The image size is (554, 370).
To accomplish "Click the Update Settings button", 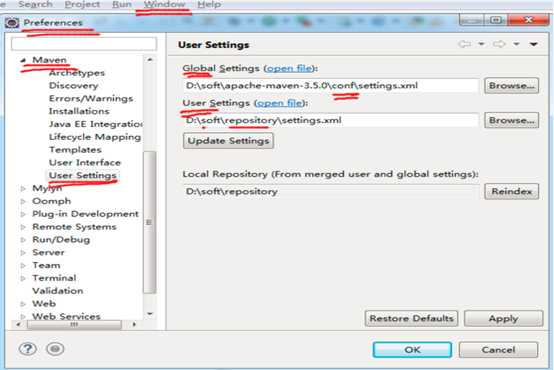I will (228, 141).
